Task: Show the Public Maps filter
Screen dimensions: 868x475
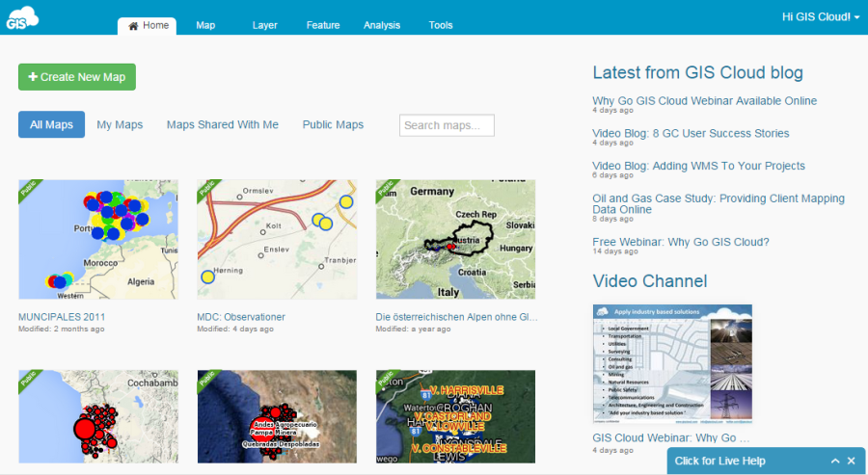Action: pos(333,124)
